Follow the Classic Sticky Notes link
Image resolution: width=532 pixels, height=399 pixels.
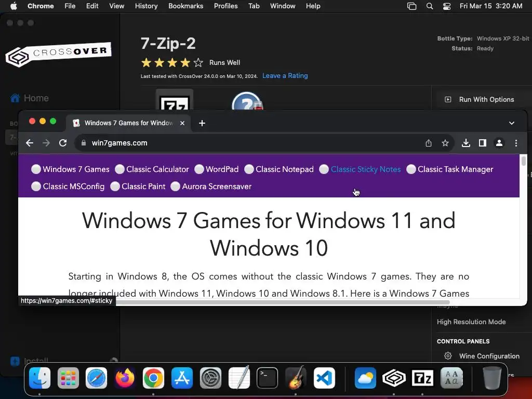(x=366, y=169)
